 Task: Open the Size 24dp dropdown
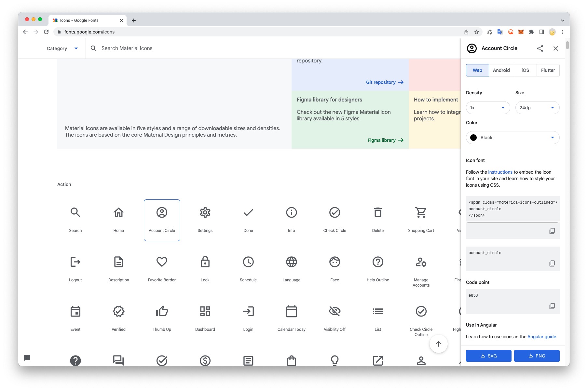(537, 108)
